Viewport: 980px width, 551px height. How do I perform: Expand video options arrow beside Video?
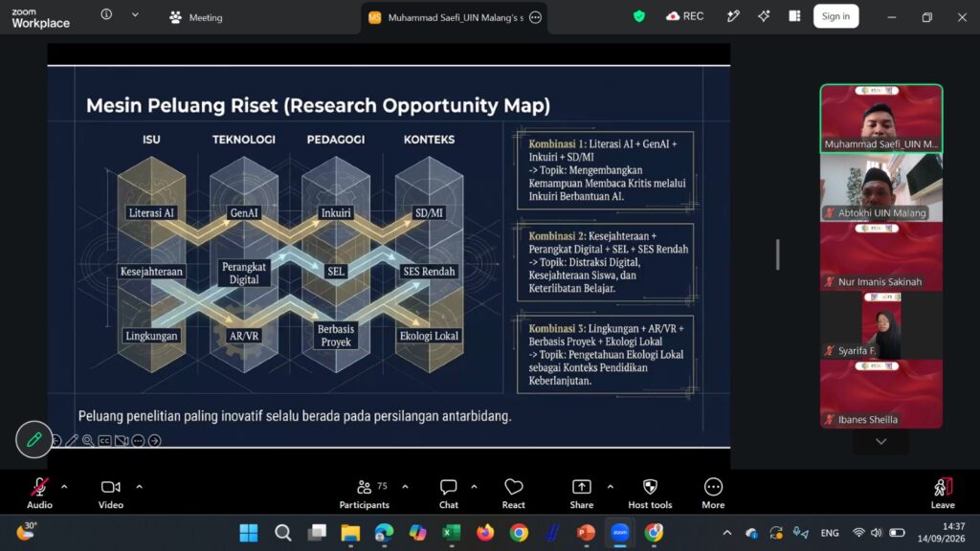click(140, 487)
